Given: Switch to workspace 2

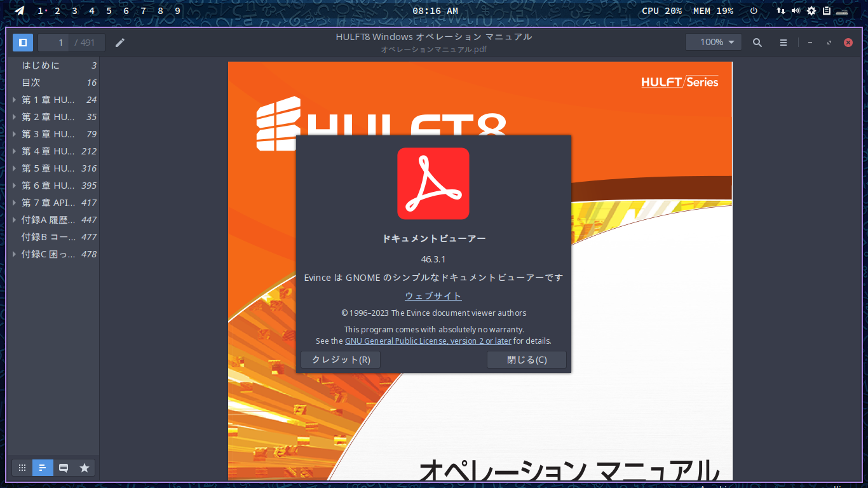Looking at the screenshot, I should point(58,11).
